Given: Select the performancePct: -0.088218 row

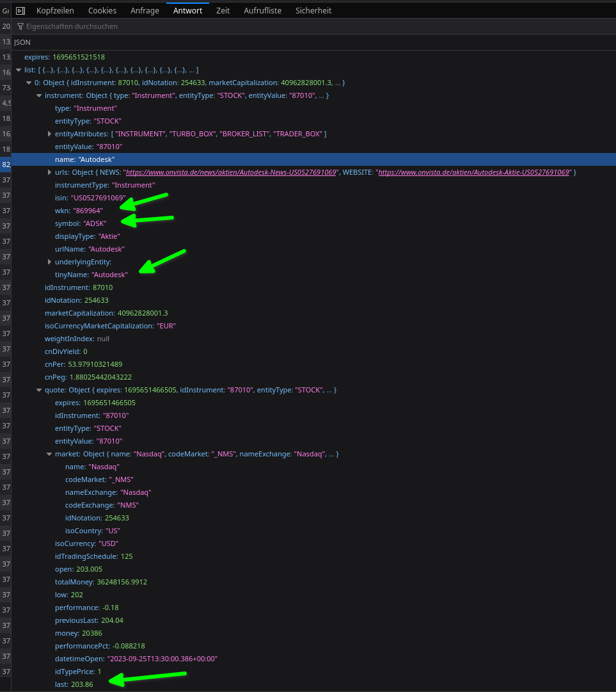Looking at the screenshot, I should (313, 646).
